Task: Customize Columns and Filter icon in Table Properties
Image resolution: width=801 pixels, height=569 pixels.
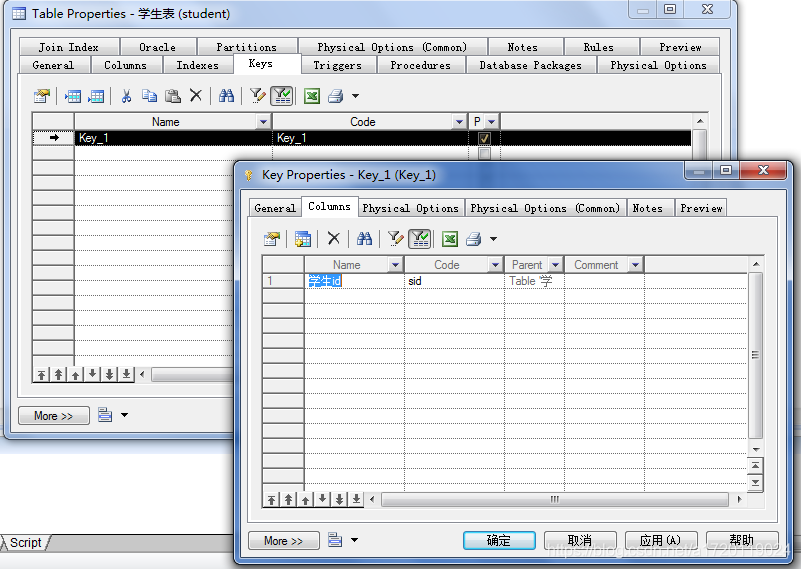Action: click(x=257, y=96)
